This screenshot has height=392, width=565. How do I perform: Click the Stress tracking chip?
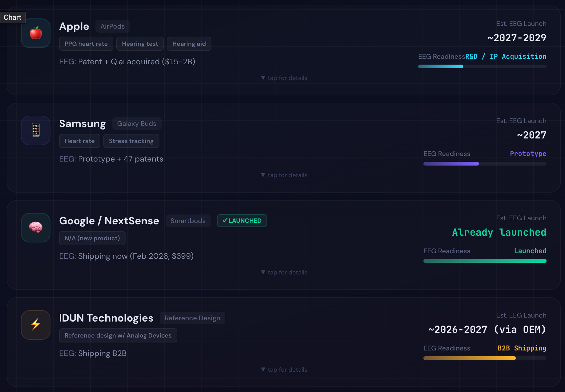(x=131, y=141)
